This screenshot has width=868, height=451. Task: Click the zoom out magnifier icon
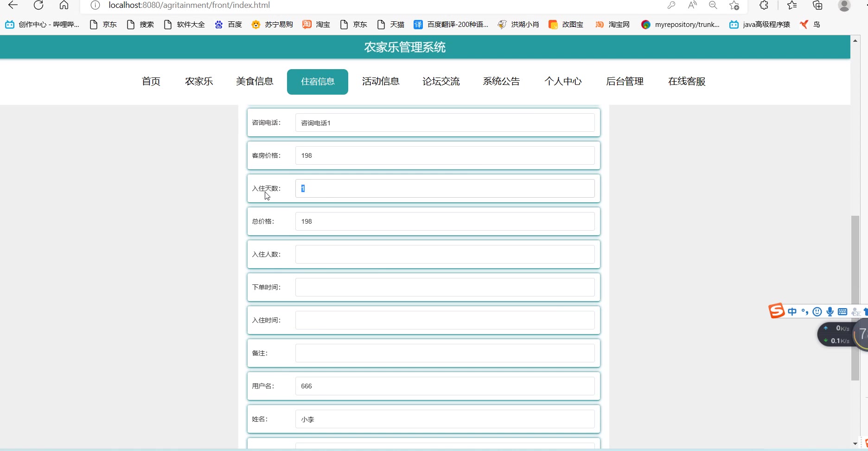(713, 5)
